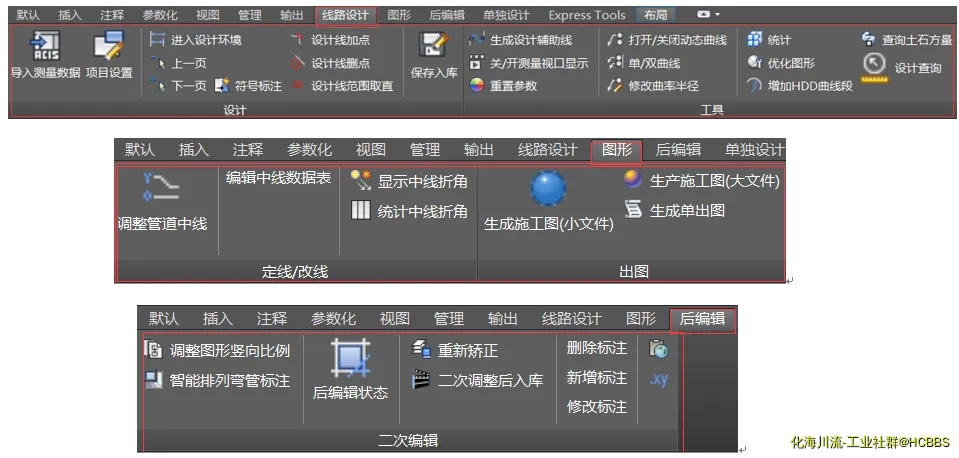The width and height of the screenshot is (959, 458).
Task: Click the 导入测量数据 ACIS import icon
Action: pyautogui.click(x=46, y=48)
